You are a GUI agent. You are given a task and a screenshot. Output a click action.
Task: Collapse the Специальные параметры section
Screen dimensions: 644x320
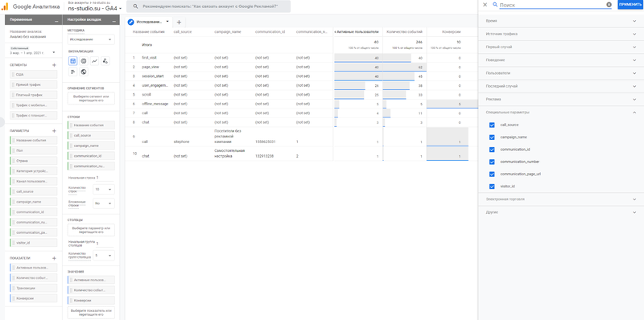click(561, 112)
